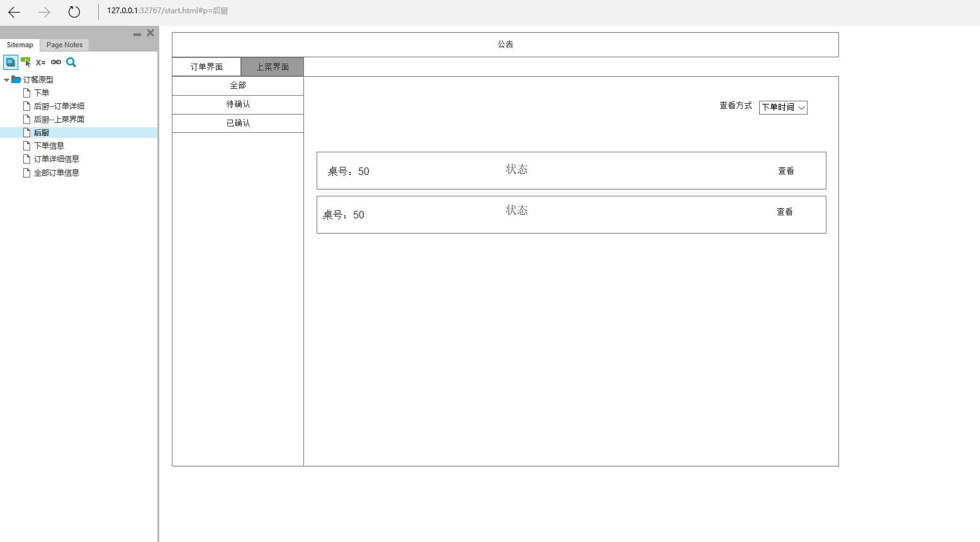The width and height of the screenshot is (980, 542).
Task: Select the 全部 filter in side menu
Action: click(x=238, y=86)
